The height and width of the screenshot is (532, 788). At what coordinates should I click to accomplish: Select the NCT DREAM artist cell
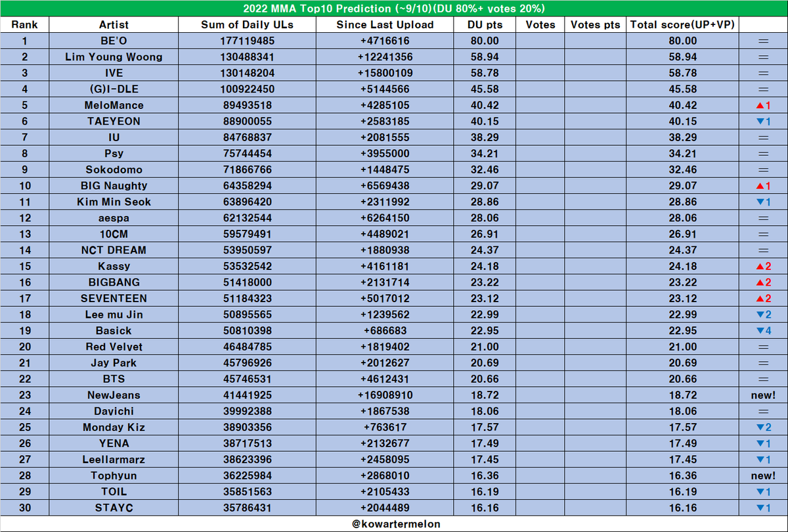coord(114,250)
